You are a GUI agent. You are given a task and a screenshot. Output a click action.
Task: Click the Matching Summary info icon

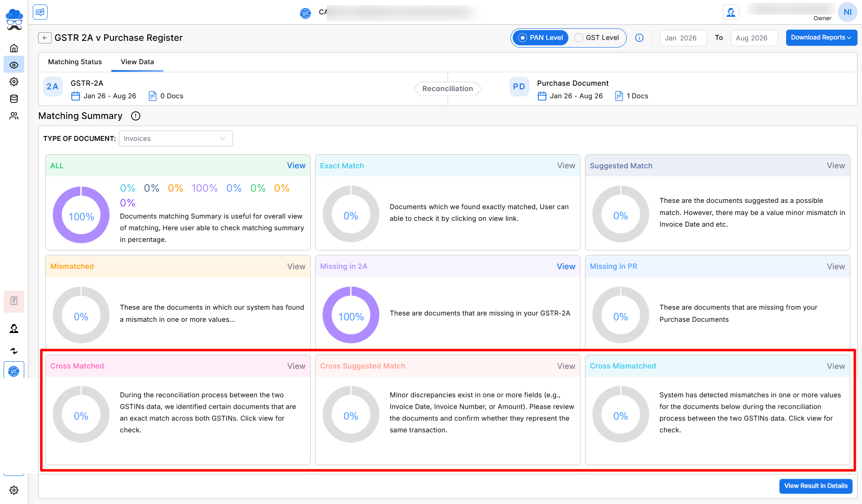(x=136, y=116)
